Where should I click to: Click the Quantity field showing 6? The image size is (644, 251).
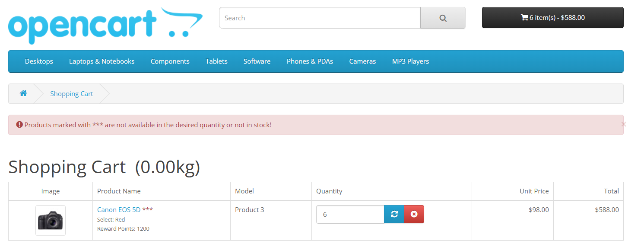350,214
